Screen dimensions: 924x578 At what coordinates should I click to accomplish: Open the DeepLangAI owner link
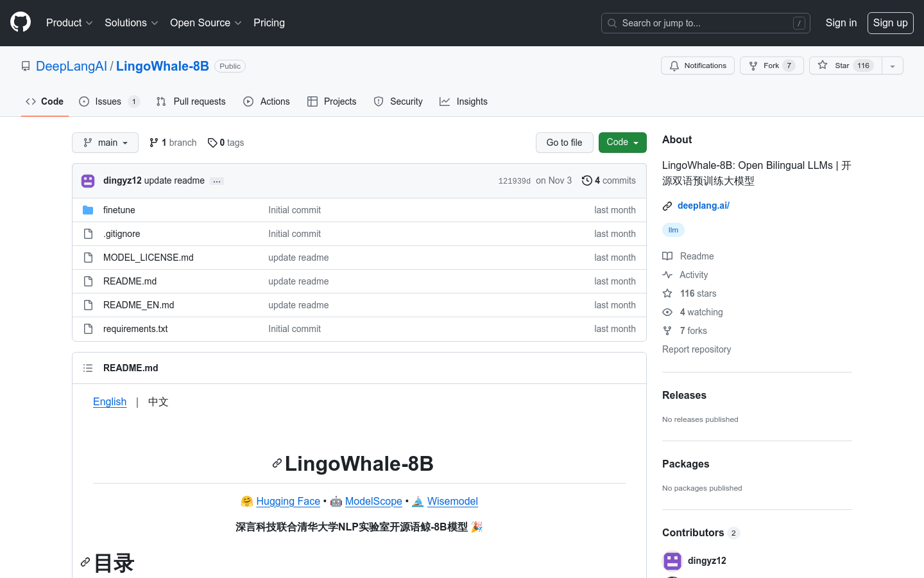(x=71, y=66)
